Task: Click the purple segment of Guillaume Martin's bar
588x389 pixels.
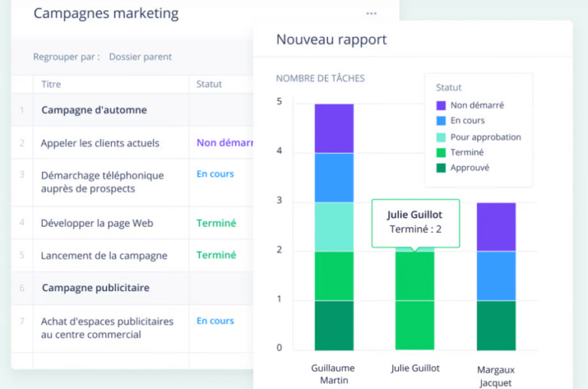Action: [334, 128]
